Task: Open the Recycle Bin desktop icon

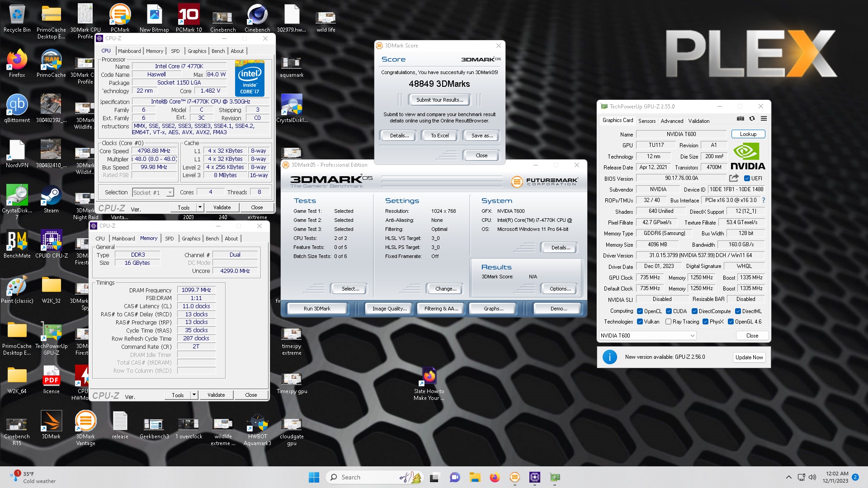Action: 17,18
